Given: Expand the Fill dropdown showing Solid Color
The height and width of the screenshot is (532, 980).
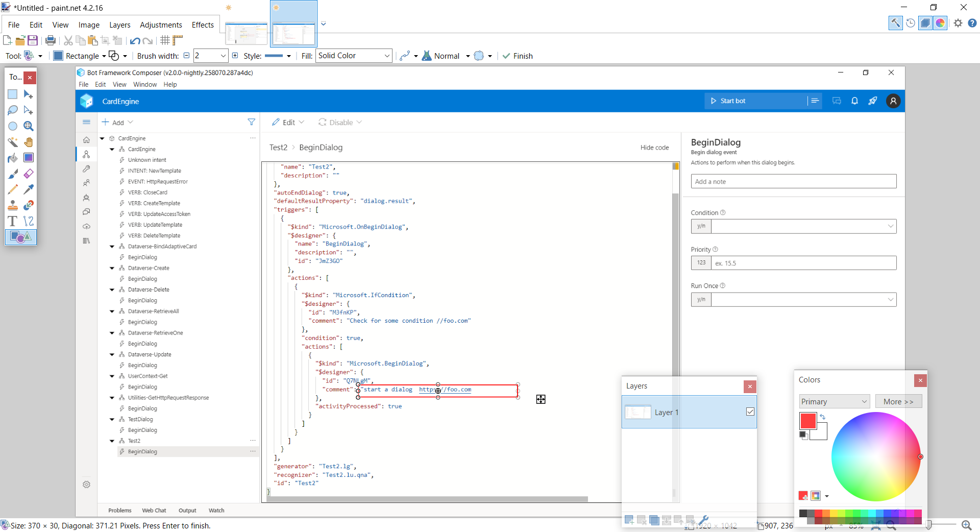Looking at the screenshot, I should click(387, 56).
